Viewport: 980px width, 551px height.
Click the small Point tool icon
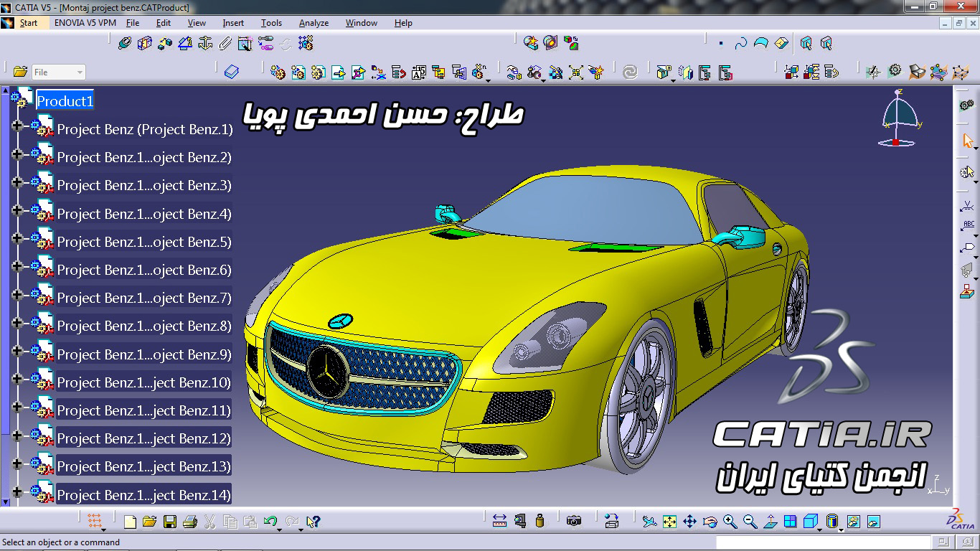721,44
